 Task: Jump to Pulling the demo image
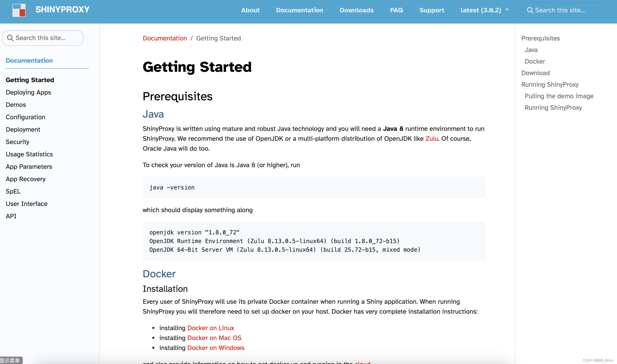[559, 96]
